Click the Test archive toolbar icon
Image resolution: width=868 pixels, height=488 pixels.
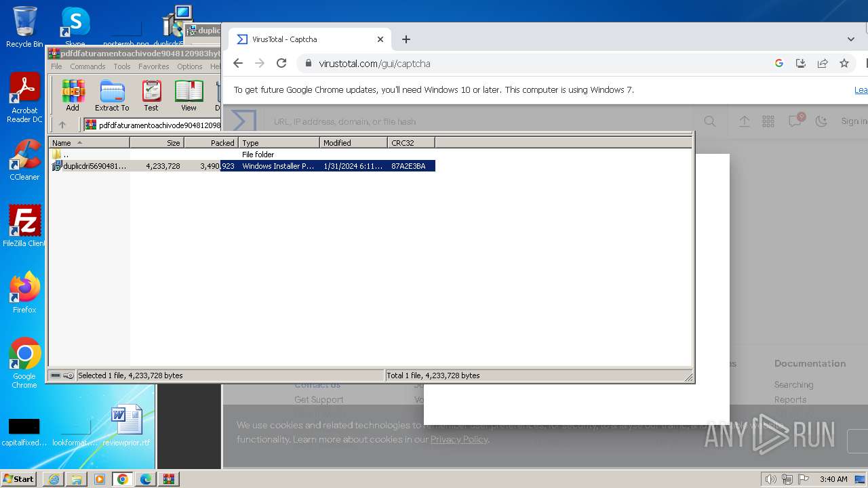point(151,96)
